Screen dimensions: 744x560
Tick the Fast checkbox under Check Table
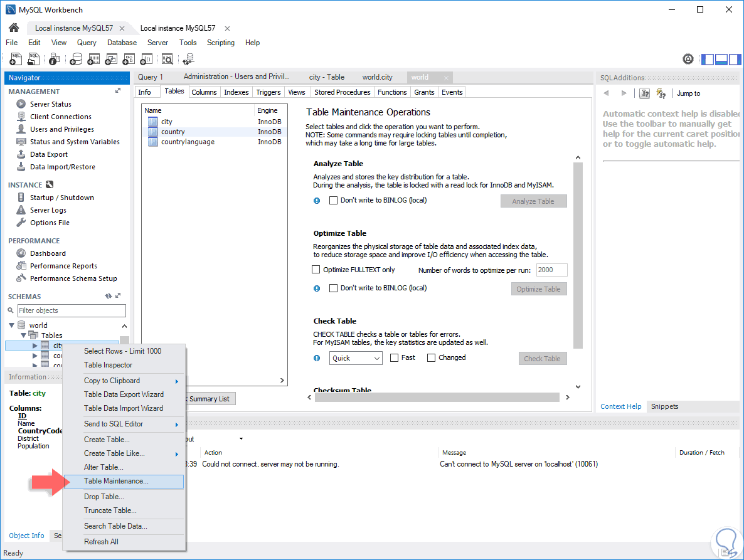coord(394,357)
